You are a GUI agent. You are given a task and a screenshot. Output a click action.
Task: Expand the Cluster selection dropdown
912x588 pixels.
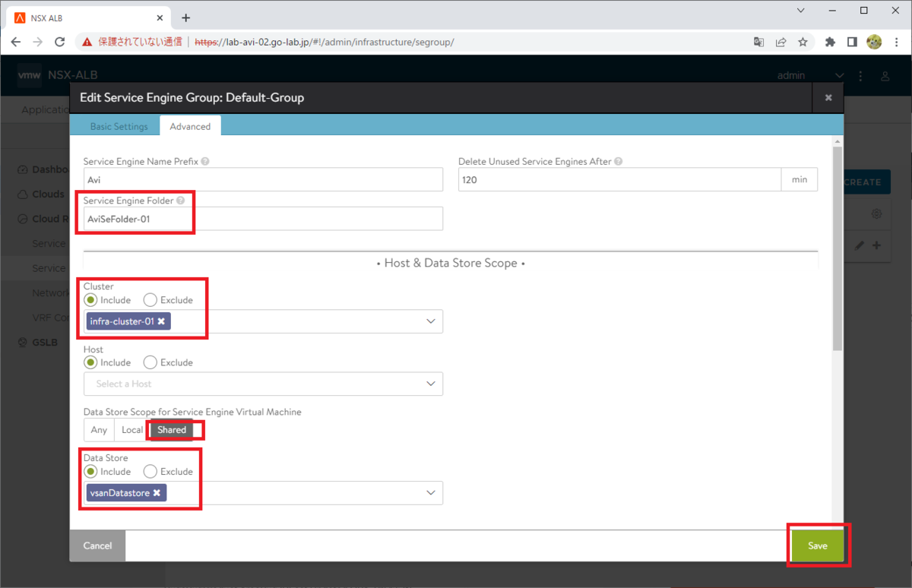point(431,321)
